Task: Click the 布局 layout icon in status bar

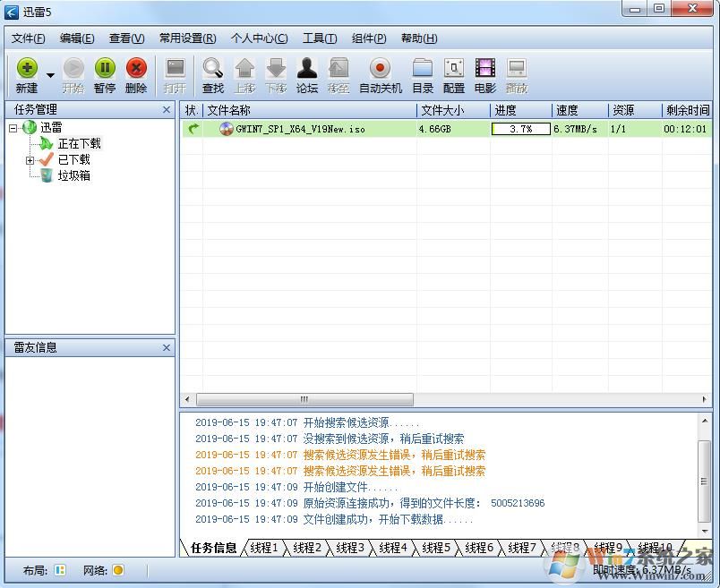Action: tap(60, 571)
